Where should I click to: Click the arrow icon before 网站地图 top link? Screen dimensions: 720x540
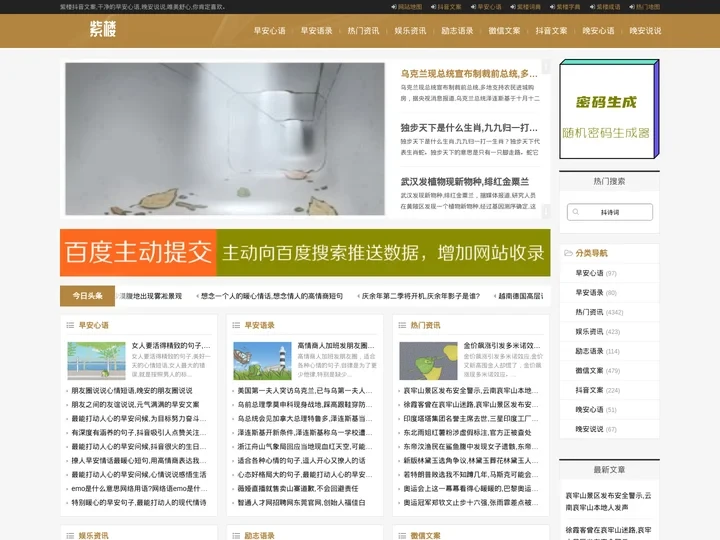[394, 7]
